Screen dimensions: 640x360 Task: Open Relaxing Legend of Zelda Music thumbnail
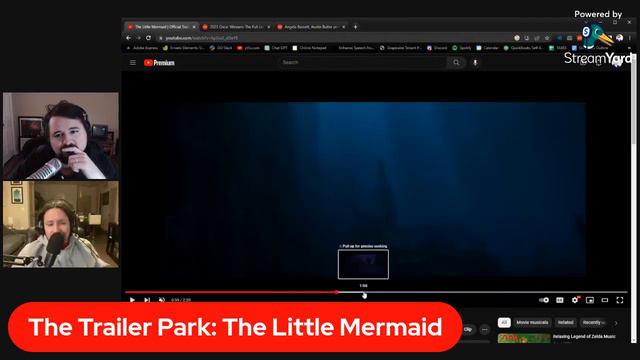524,338
